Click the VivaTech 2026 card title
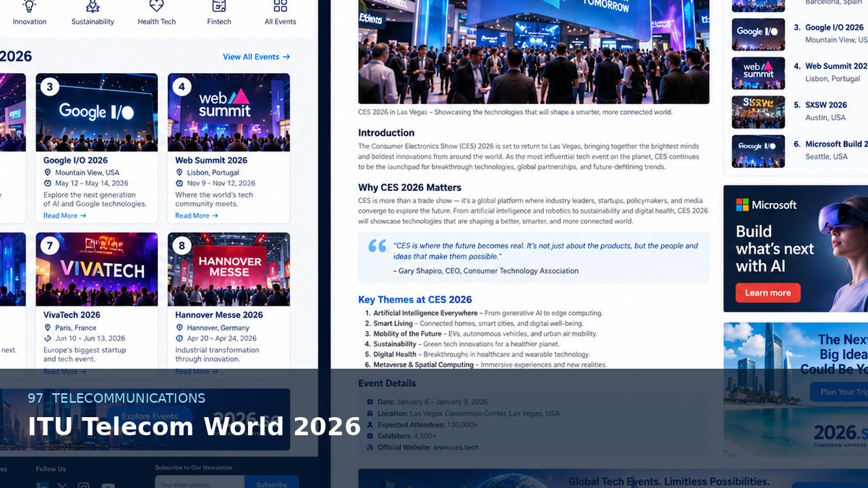The image size is (868, 488). click(72, 315)
